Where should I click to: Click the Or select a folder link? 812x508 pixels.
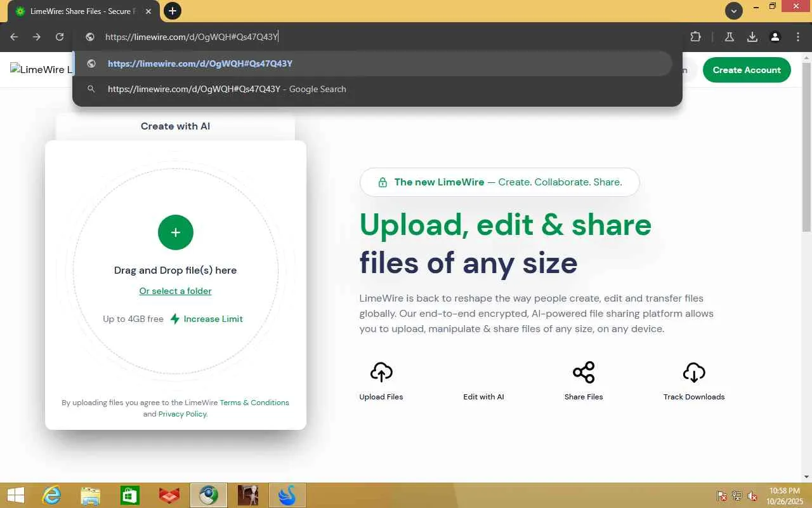coord(176,291)
